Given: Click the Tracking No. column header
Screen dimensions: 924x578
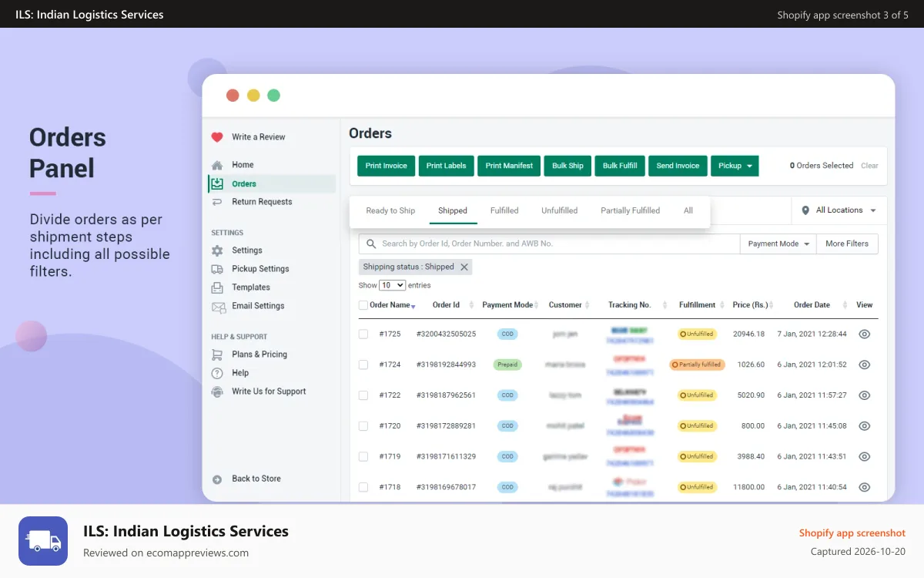Looking at the screenshot, I should pos(629,305).
